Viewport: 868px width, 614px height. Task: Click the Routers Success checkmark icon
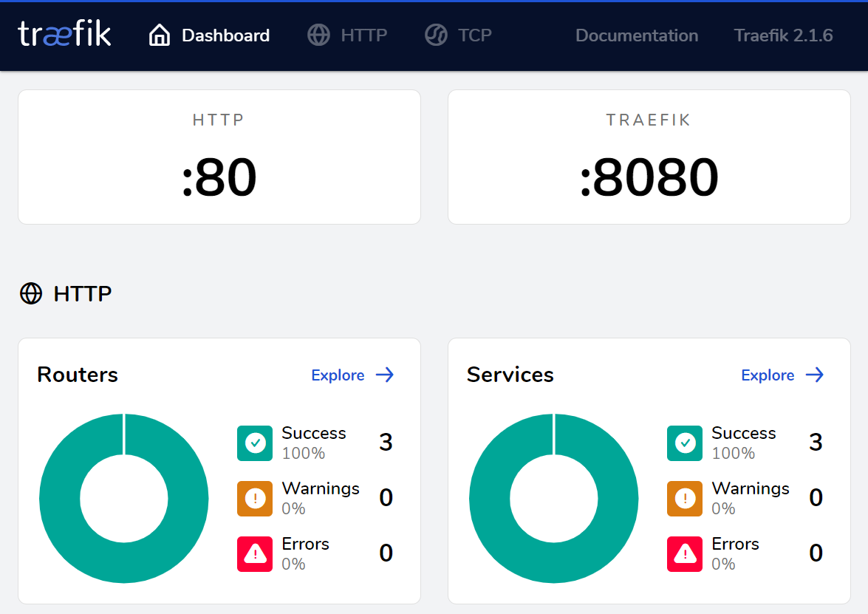coord(255,443)
